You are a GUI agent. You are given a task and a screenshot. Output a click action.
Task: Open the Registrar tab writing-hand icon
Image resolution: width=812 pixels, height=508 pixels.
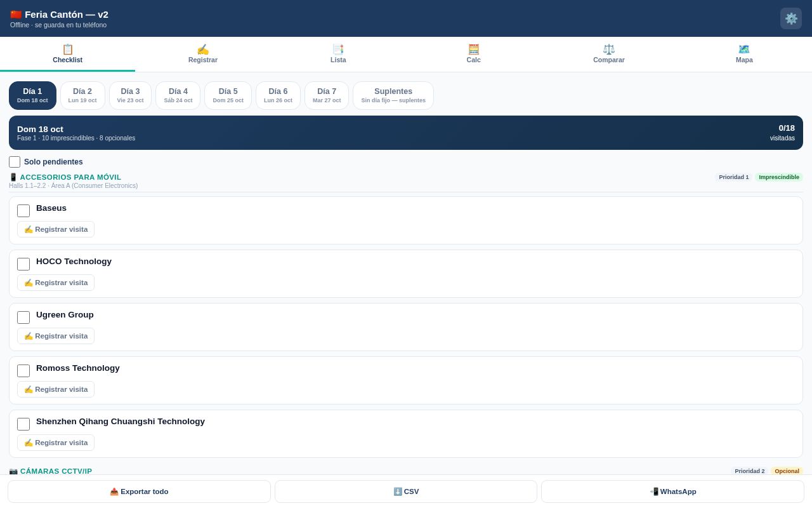click(203, 50)
